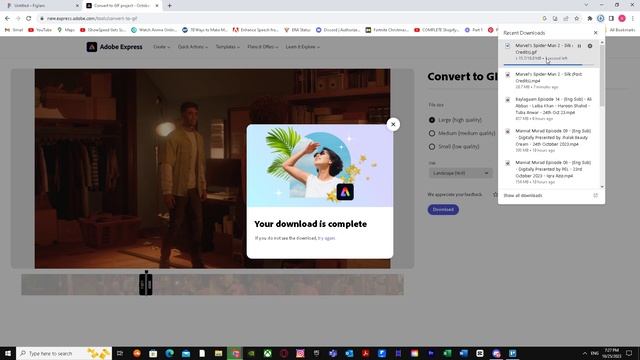Click the Adobe Express logo
Image resolution: width=640 pixels, height=360 pixels.
(x=114, y=47)
